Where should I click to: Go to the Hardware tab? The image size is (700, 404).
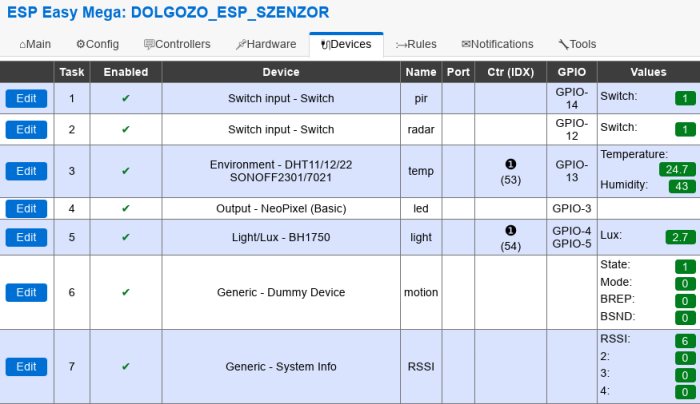[266, 44]
